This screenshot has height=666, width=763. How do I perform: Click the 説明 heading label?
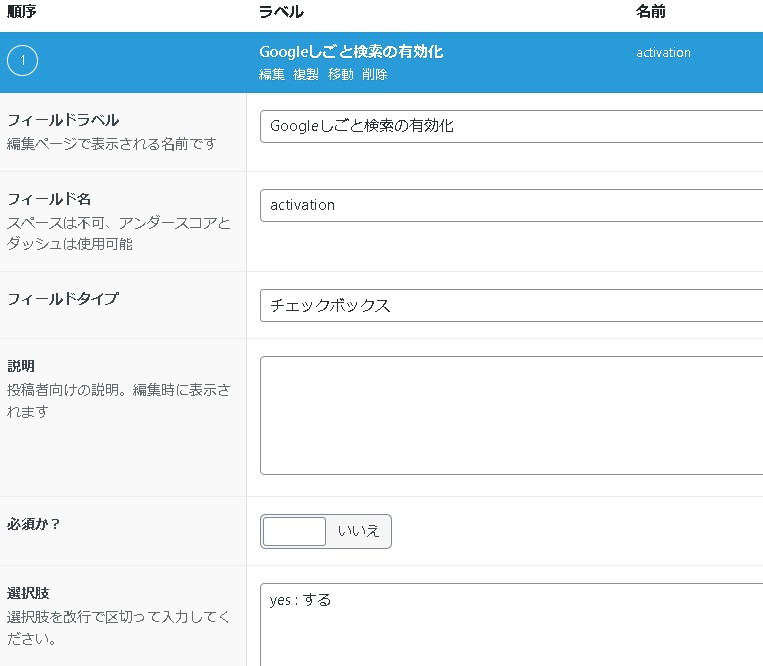click(21, 367)
